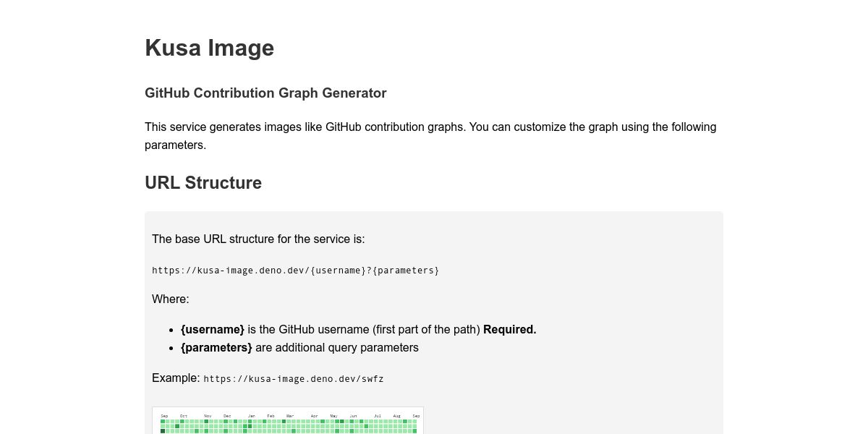Screen dimensions: 868x434
Task: Click the Jan month label on graph
Action: point(252,416)
